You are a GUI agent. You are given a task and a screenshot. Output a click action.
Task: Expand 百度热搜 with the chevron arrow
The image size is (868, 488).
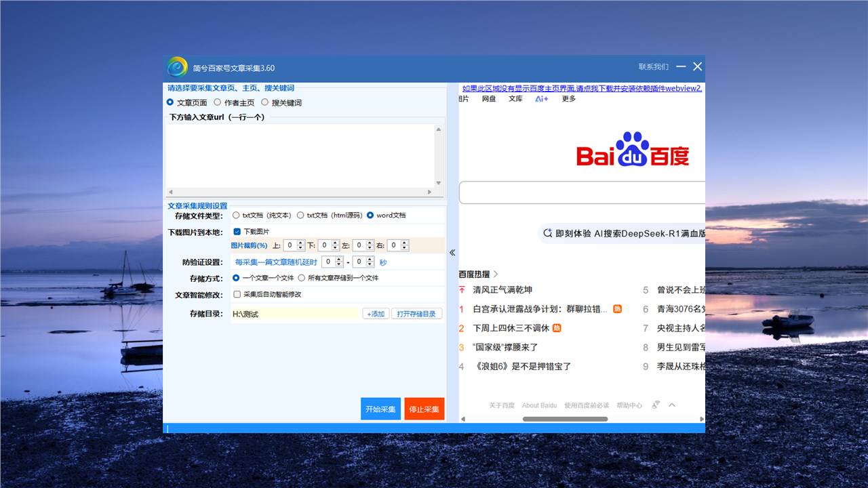496,274
